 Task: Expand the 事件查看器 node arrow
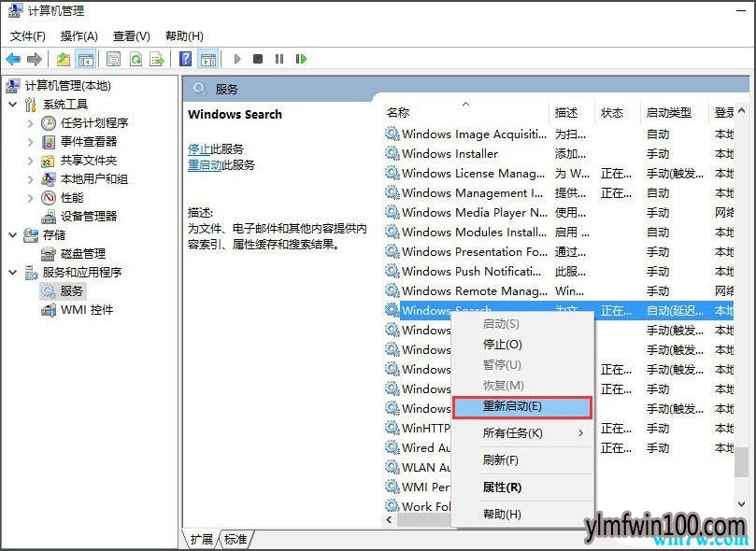pos(31,142)
